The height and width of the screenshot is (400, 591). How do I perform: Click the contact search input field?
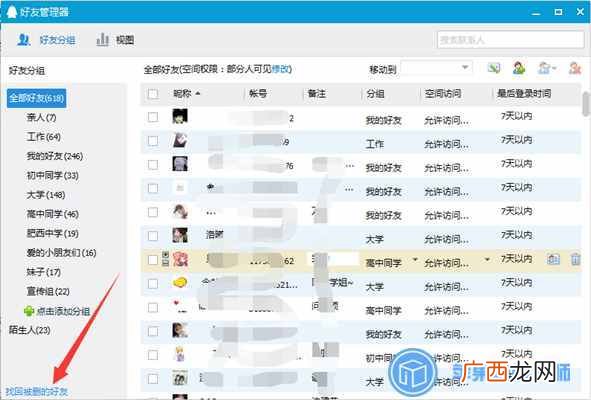coord(511,40)
